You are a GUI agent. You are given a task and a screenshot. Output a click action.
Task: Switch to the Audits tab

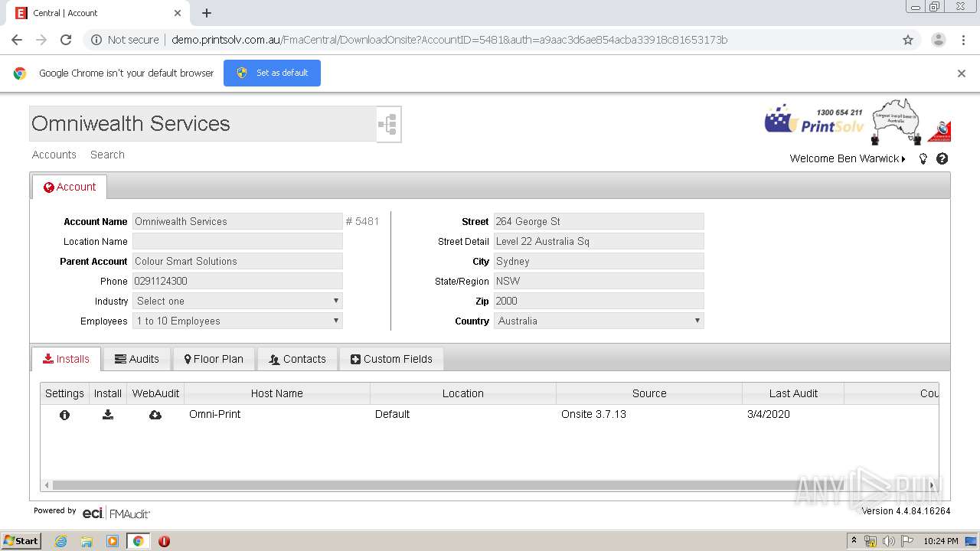pyautogui.click(x=137, y=359)
